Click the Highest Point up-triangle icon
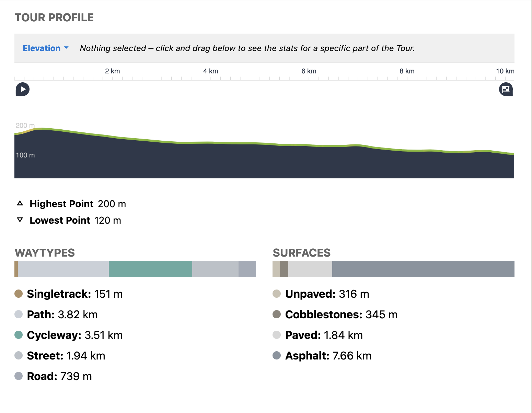The height and width of the screenshot is (413, 532). pyautogui.click(x=20, y=203)
